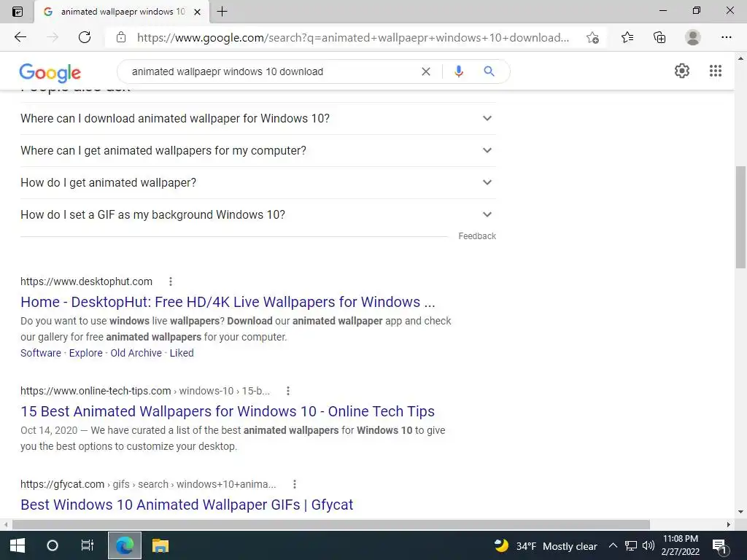This screenshot has width=747, height=560.
Task: Open more options for gfycat.com result
Action: point(295,484)
